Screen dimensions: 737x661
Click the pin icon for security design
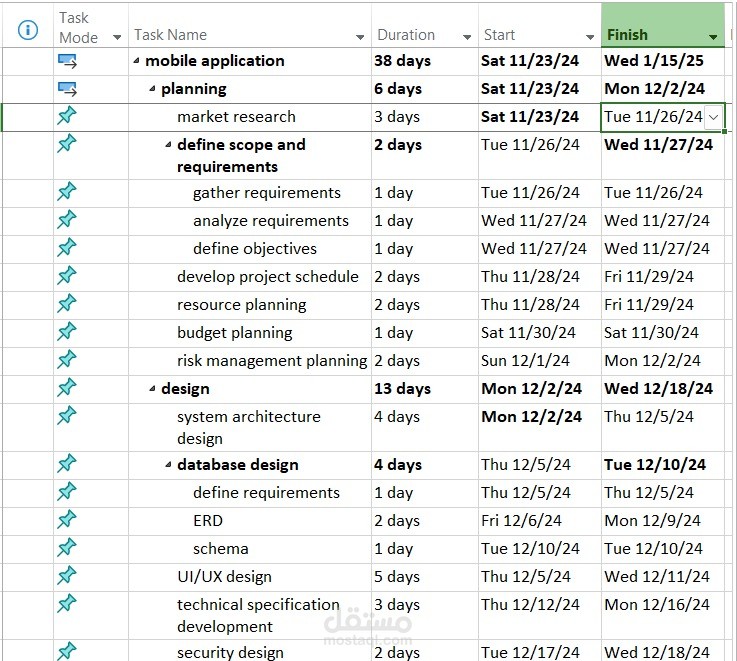coord(67,651)
